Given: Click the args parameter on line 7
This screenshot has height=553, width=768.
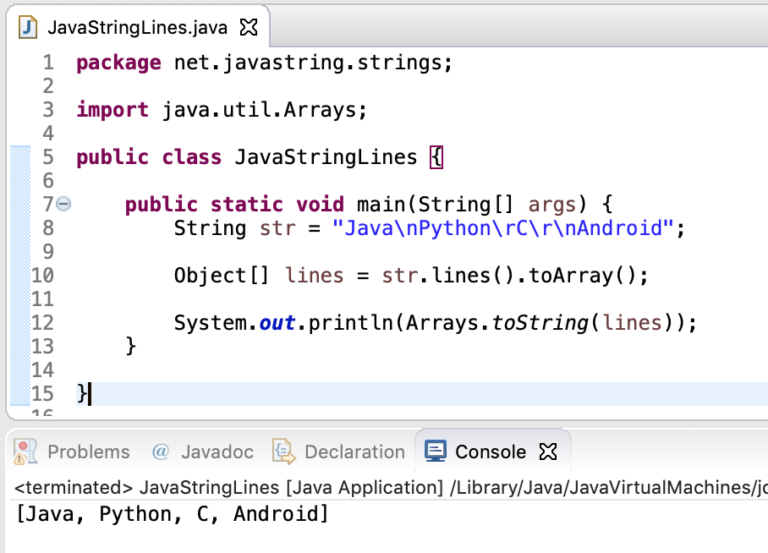Looking at the screenshot, I should 552,205.
